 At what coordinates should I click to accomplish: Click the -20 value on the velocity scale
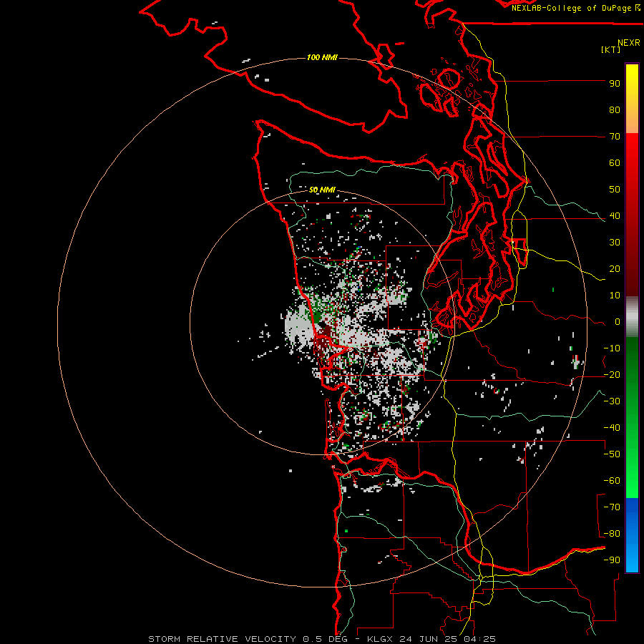click(612, 375)
